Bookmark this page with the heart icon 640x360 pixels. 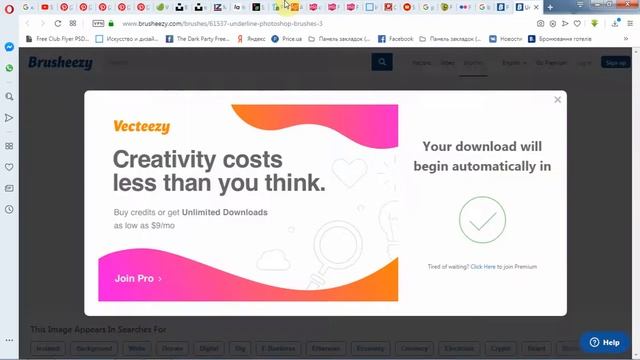coord(577,24)
